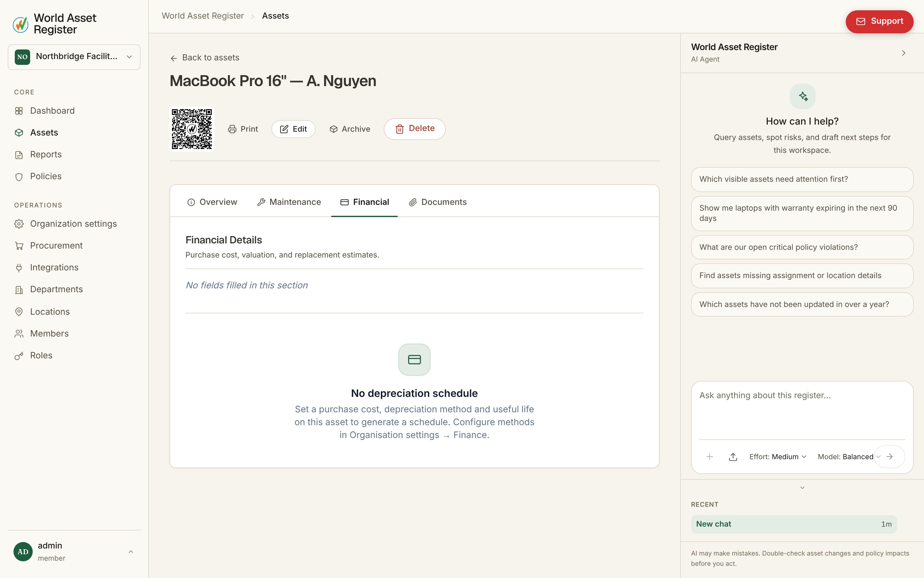Select the Financial tab
The width and height of the screenshot is (924, 578).
(x=365, y=202)
